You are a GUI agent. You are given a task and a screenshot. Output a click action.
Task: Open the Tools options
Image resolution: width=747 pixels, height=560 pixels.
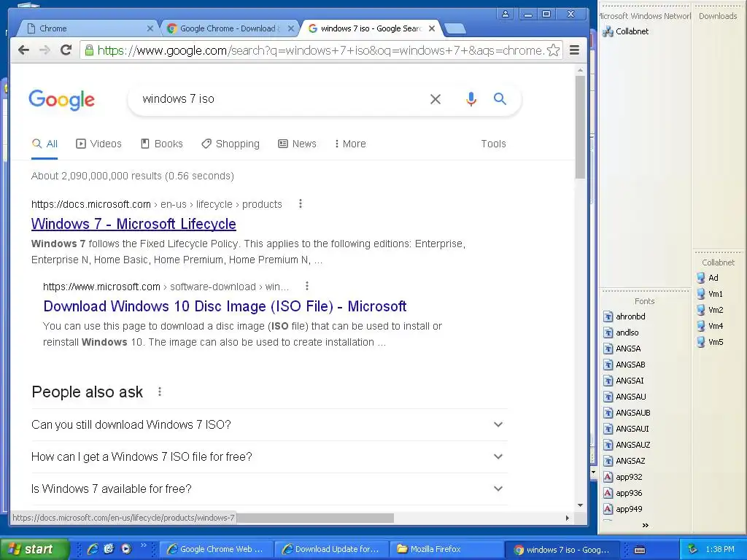(x=493, y=144)
